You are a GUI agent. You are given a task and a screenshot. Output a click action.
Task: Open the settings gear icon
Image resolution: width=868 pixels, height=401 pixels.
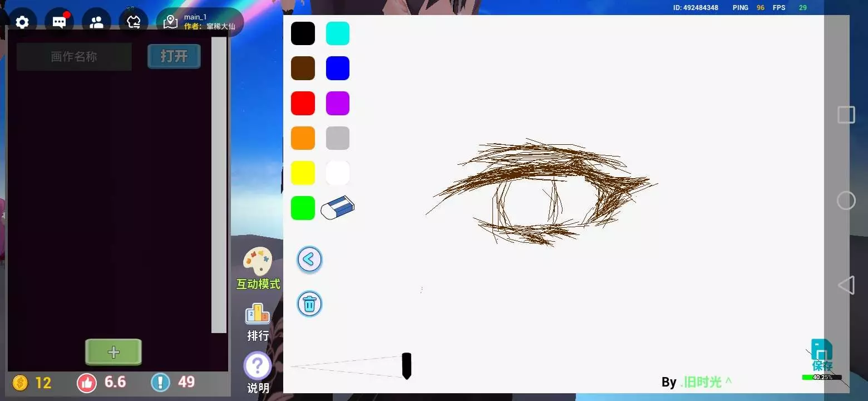(x=22, y=22)
